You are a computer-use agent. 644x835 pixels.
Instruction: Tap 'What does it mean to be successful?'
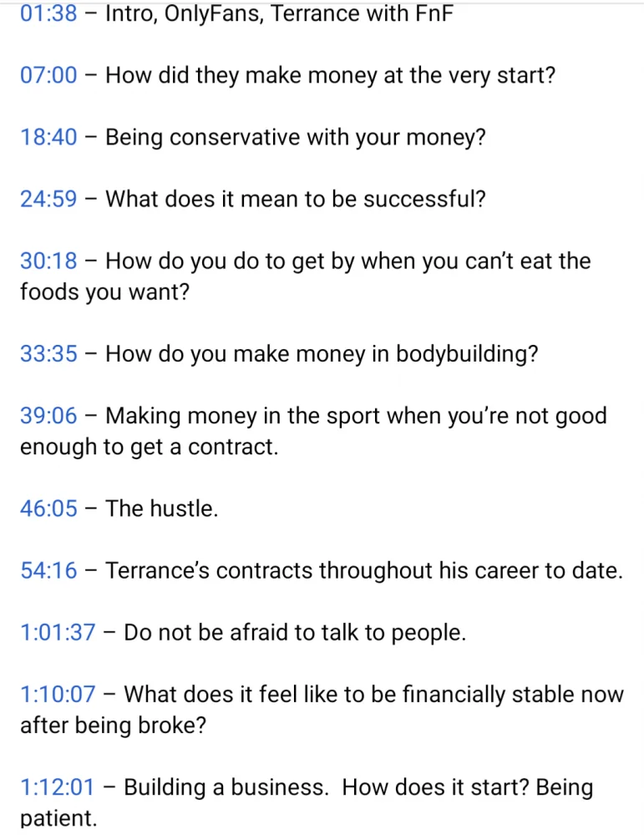295,200
